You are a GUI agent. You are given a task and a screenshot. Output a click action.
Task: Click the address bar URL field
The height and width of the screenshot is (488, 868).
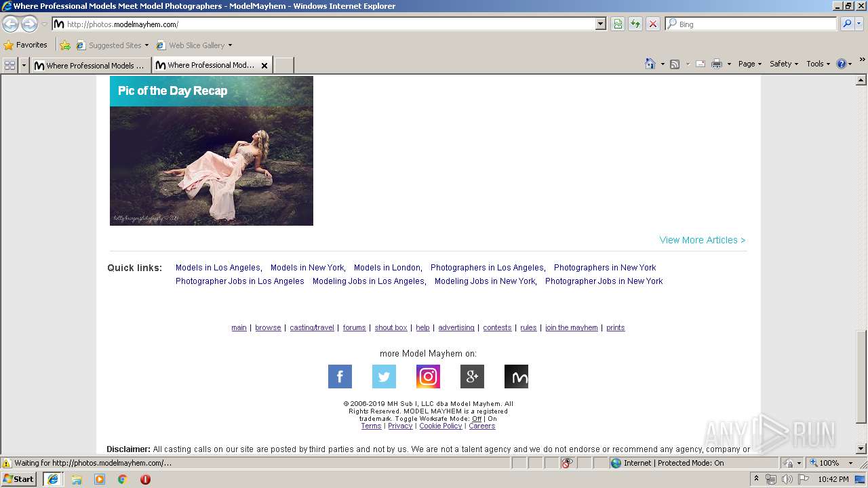pyautogui.click(x=323, y=24)
